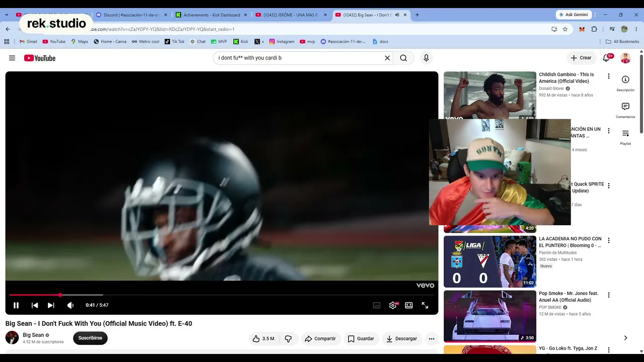This screenshot has width=644, height=362.
Task: Open options for LA ACADEMIA video
Action: click(x=609, y=240)
